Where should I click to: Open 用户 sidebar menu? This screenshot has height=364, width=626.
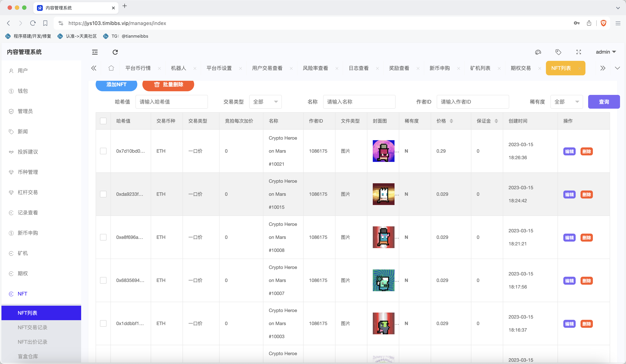41,71
